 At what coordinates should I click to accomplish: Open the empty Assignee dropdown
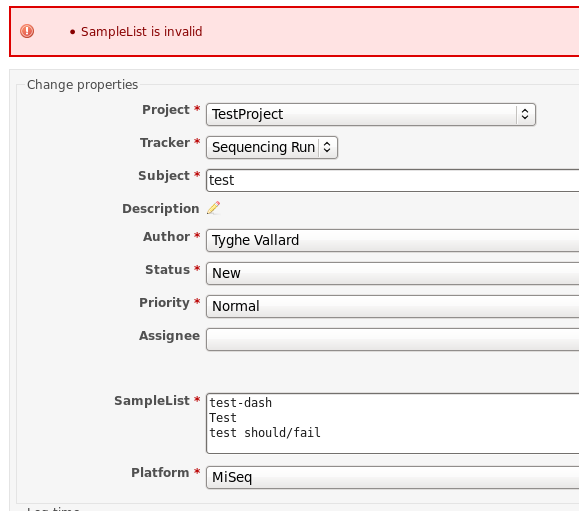click(393, 339)
